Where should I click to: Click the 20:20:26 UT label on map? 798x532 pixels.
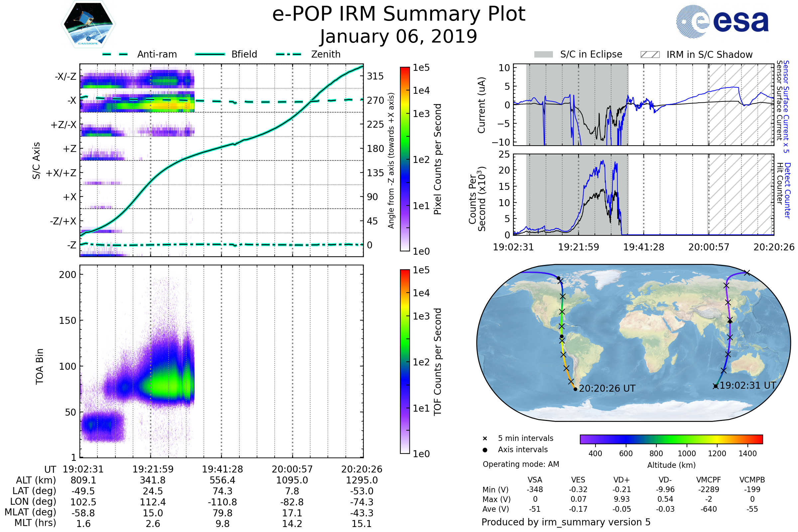click(x=607, y=388)
